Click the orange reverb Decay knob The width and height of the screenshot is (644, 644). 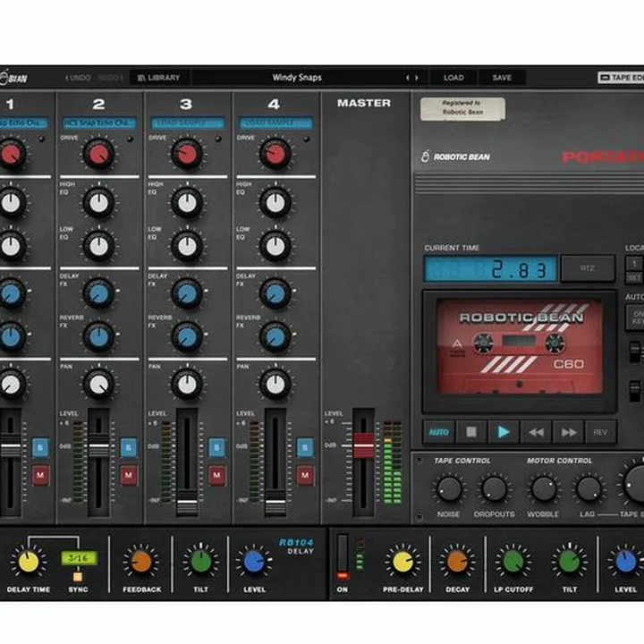click(x=457, y=562)
